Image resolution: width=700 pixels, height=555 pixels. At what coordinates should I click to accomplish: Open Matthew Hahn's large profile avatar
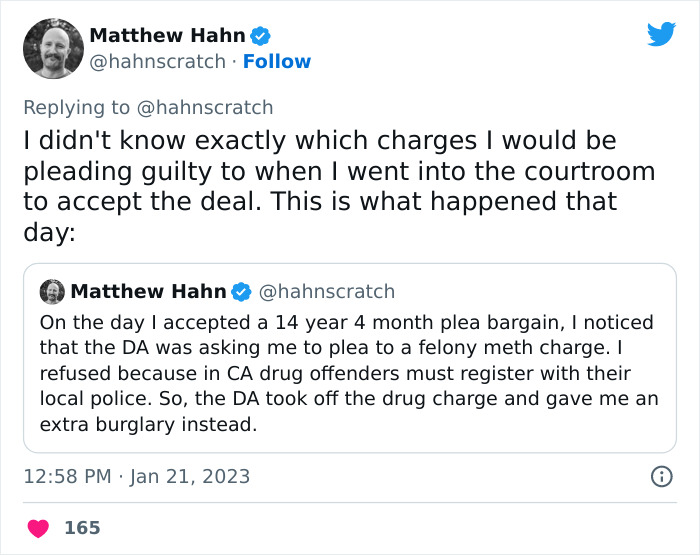(52, 48)
